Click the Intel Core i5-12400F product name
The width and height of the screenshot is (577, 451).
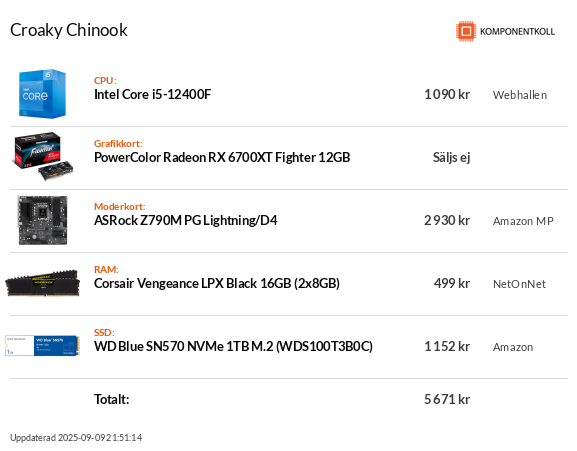152,95
